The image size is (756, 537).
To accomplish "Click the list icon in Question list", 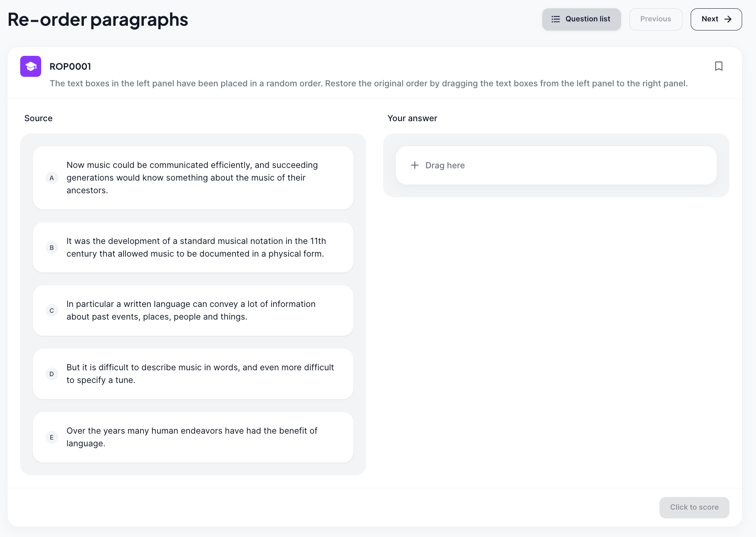I will [x=556, y=19].
